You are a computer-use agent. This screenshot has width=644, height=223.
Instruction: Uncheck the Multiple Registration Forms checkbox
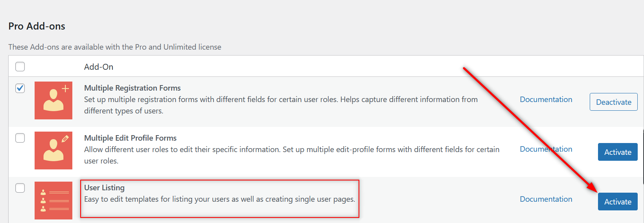point(20,88)
